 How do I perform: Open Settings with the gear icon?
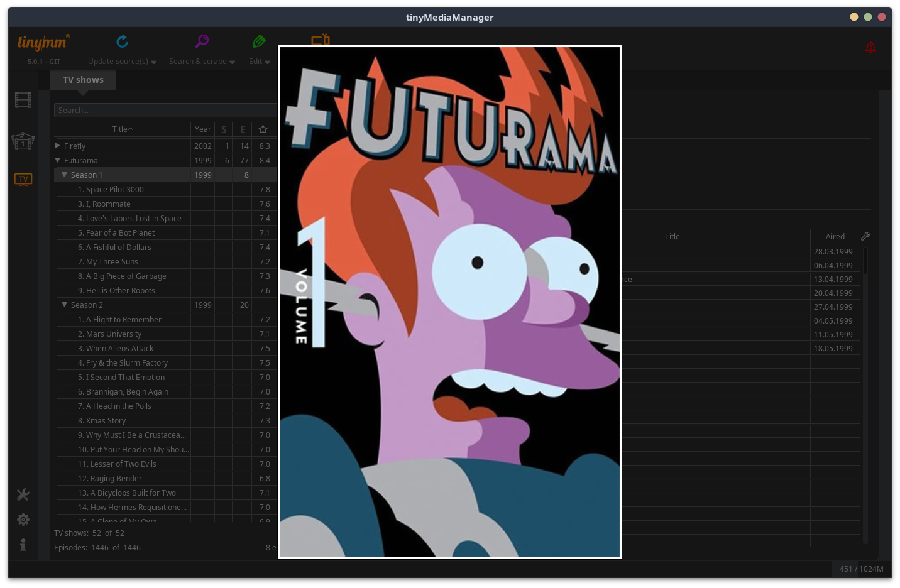(23, 520)
